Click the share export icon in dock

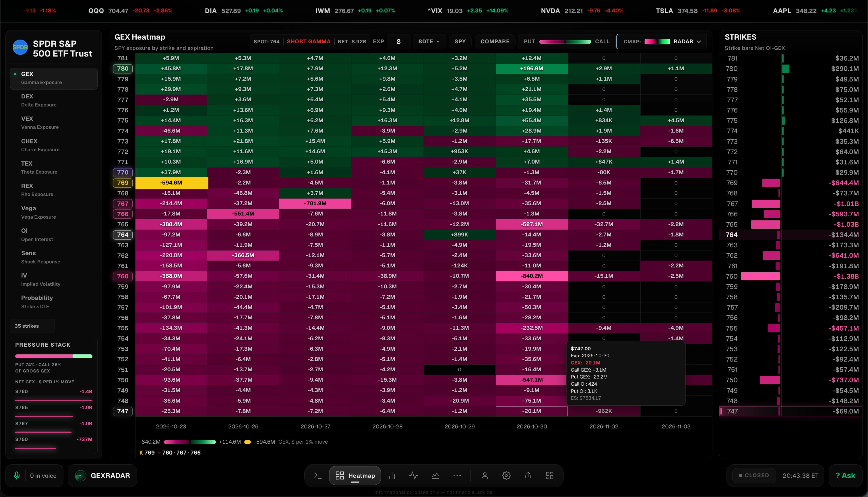tap(528, 475)
